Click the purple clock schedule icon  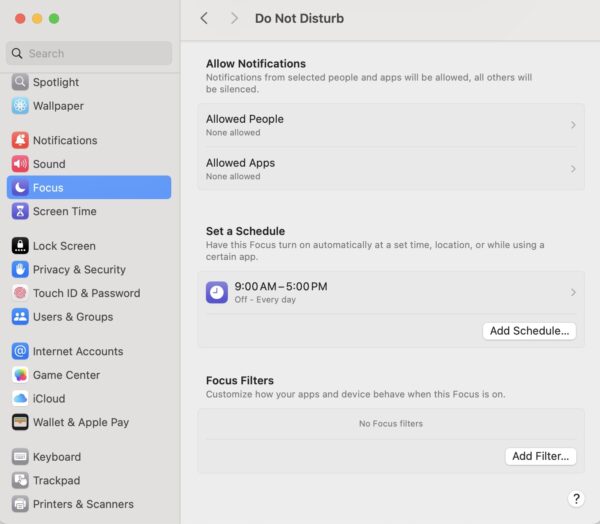217,292
